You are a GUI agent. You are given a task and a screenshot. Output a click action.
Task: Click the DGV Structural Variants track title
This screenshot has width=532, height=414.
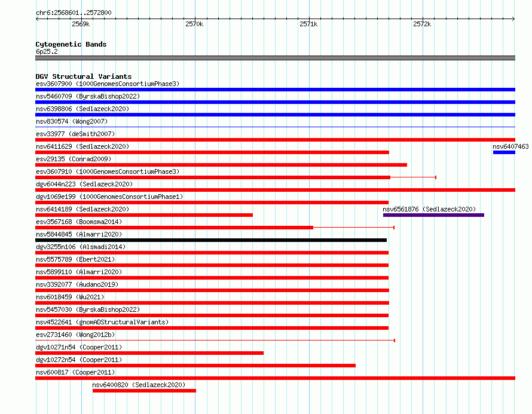click(84, 76)
